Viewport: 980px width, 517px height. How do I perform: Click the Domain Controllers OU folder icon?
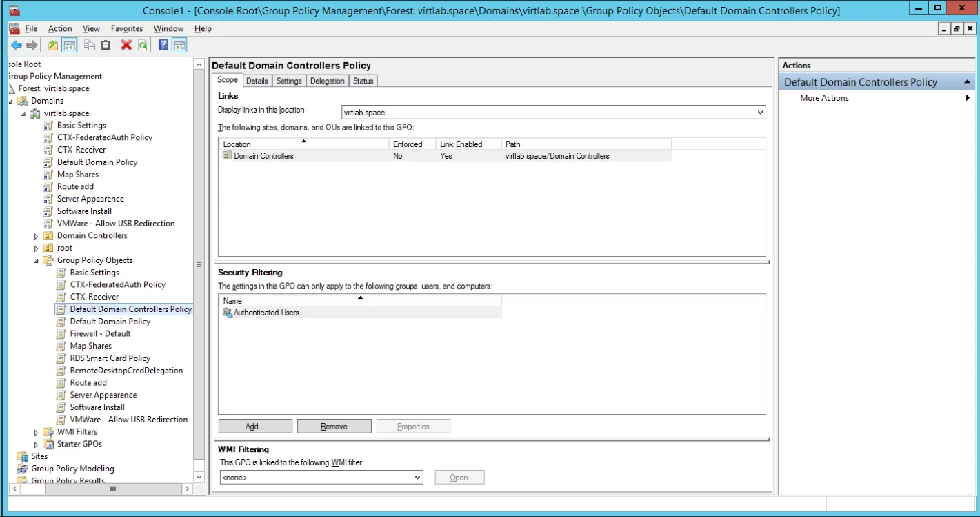click(48, 236)
